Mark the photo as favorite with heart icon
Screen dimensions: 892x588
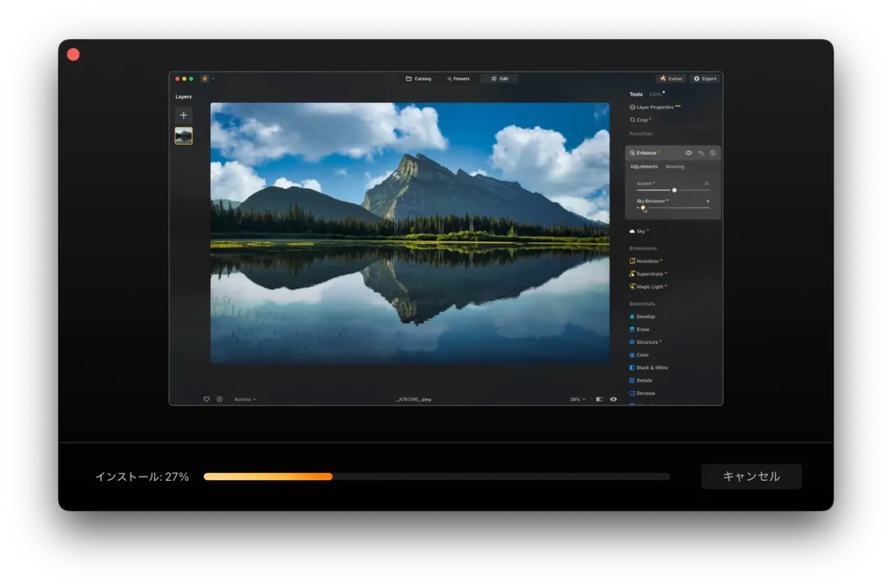click(206, 399)
